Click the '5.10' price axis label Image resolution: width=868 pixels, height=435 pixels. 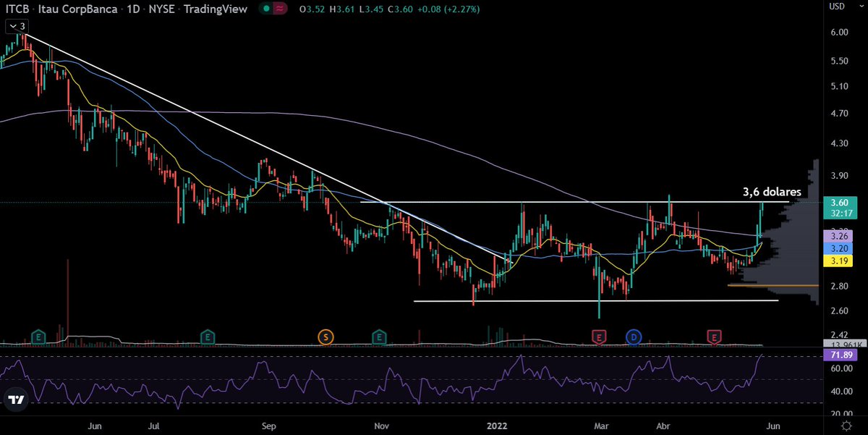click(x=839, y=87)
